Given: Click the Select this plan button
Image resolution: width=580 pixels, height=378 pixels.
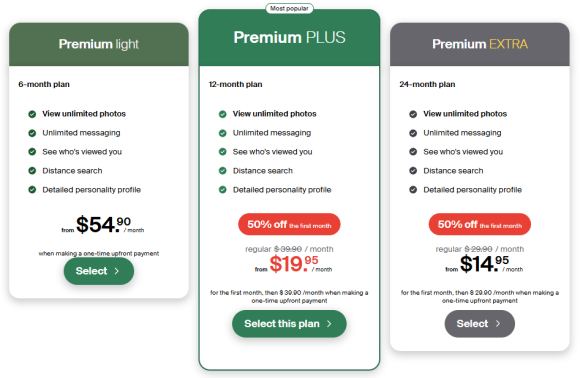Looking at the screenshot, I should (289, 324).
